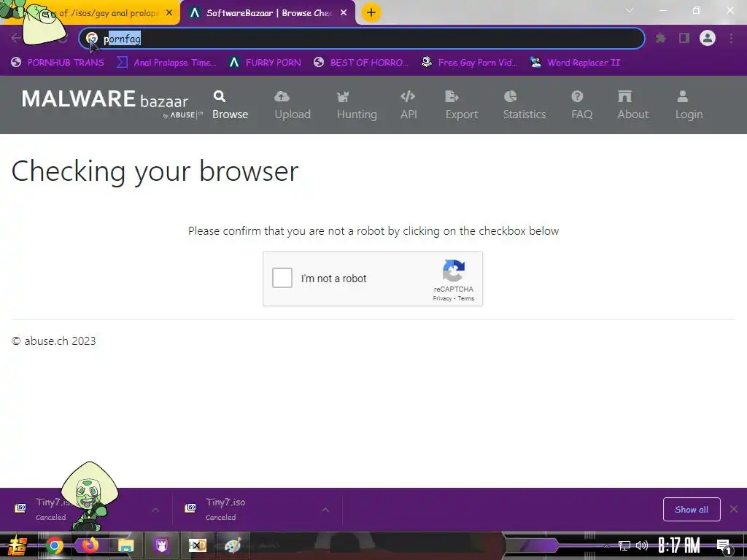
Task: Open the Chrome profile avatar menu
Action: point(708,38)
